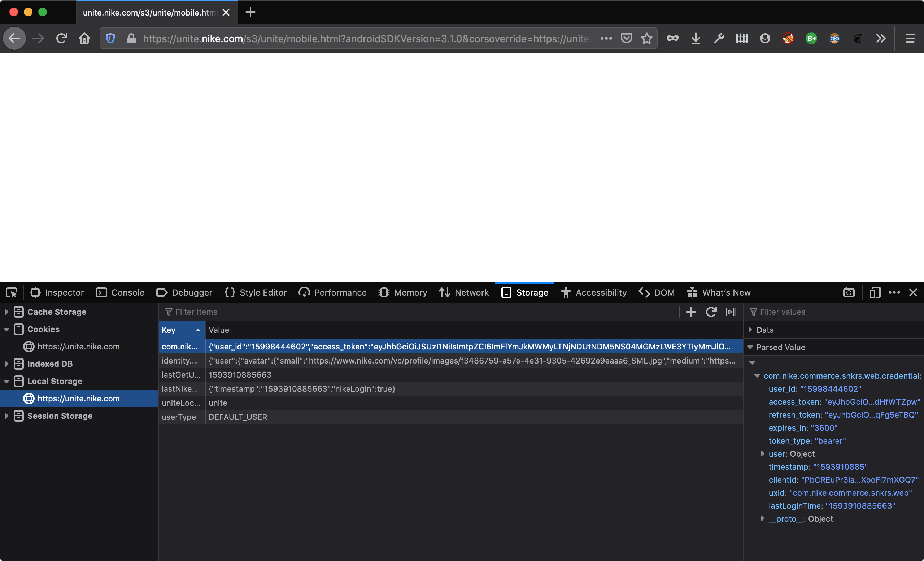Switch to the Performance tab
This screenshot has width=924, height=561.
click(333, 292)
